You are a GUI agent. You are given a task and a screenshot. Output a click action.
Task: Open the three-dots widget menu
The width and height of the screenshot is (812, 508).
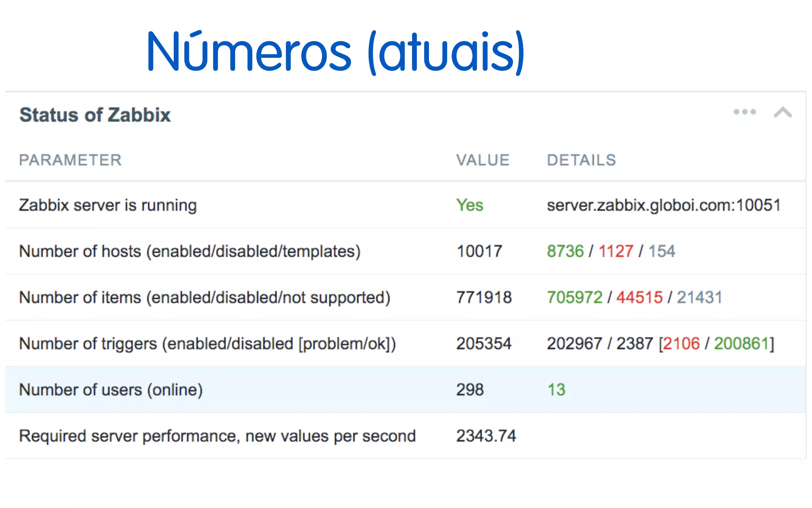coord(745,112)
